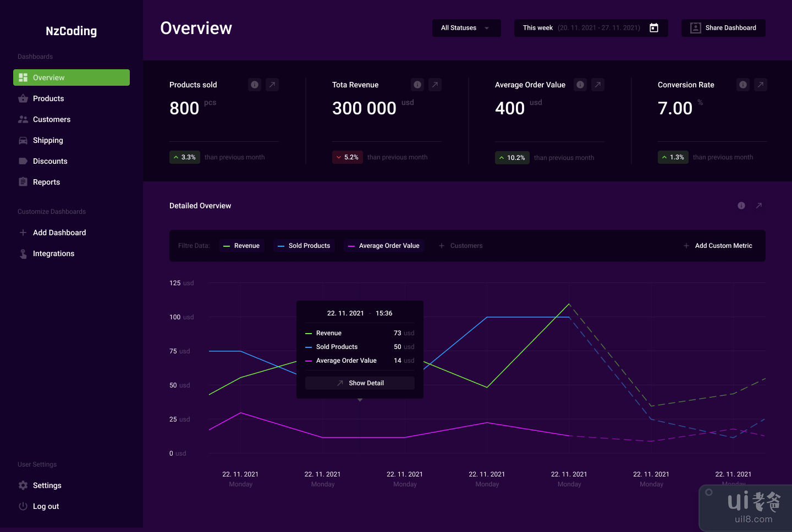792x532 pixels.
Task: Open the This week date range picker
Action: tap(583, 28)
